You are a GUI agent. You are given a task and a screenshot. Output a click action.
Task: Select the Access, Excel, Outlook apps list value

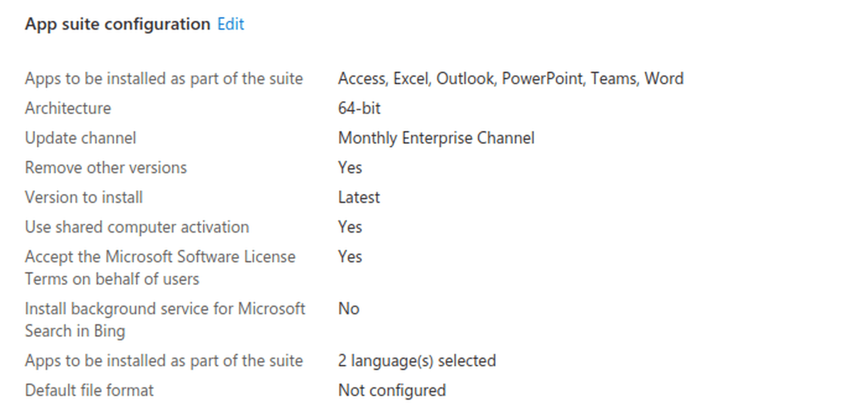coord(511,79)
